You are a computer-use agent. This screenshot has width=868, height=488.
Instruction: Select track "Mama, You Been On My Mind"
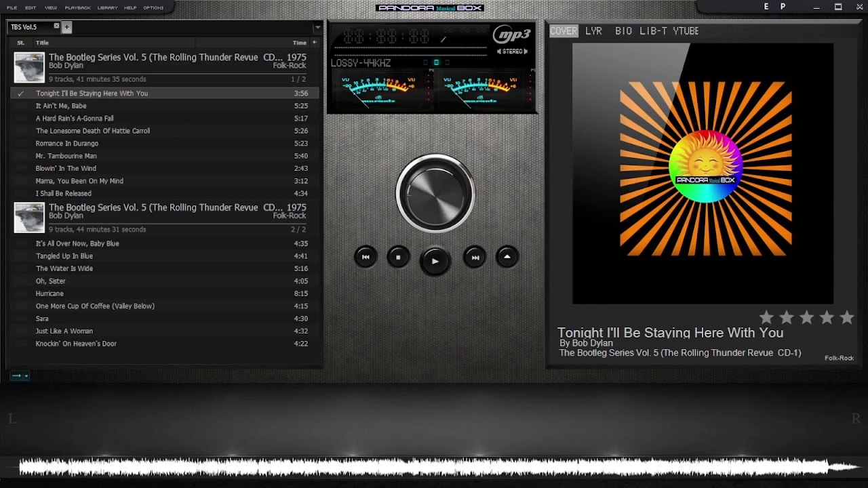pyautogui.click(x=165, y=181)
